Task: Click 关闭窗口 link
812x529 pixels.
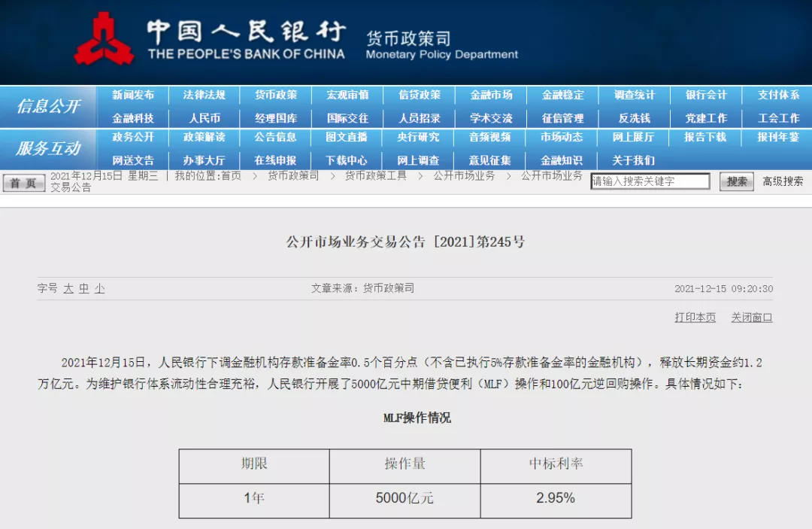Action: 751,318
